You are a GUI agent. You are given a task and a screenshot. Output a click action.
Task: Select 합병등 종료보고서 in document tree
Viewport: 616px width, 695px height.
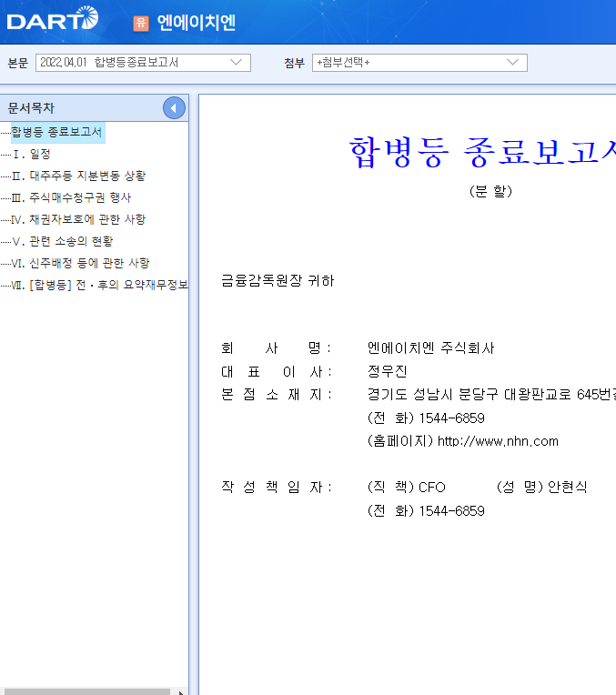pyautogui.click(x=56, y=132)
